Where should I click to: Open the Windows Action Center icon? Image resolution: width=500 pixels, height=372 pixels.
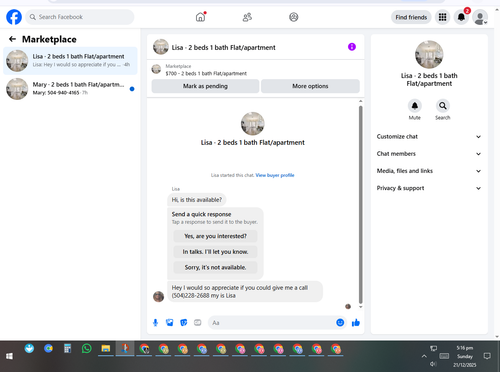pos(487,356)
